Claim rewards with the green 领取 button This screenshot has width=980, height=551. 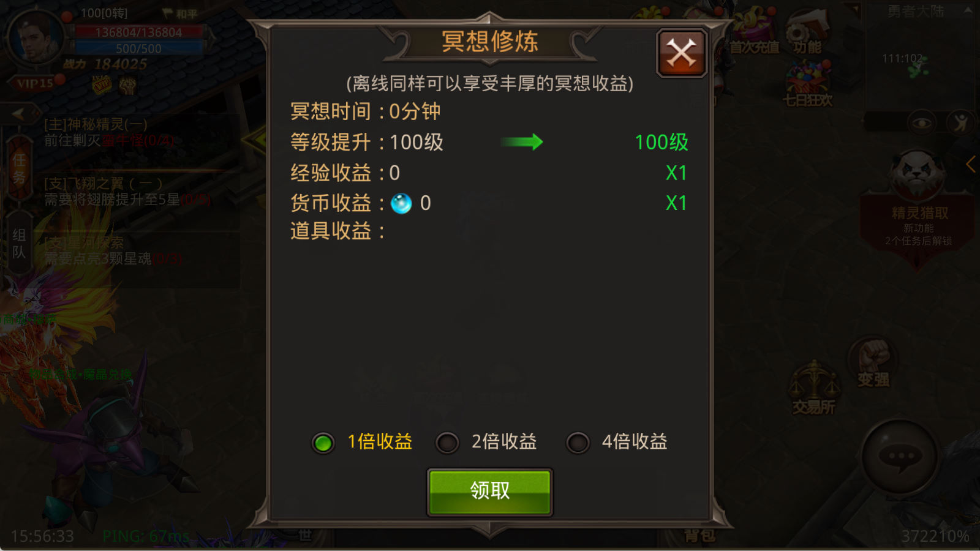tap(489, 492)
